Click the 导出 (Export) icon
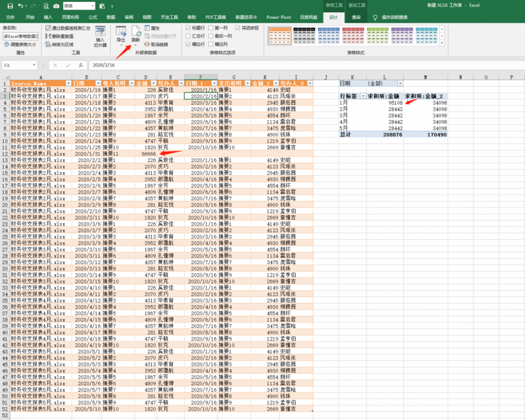 tap(121, 32)
